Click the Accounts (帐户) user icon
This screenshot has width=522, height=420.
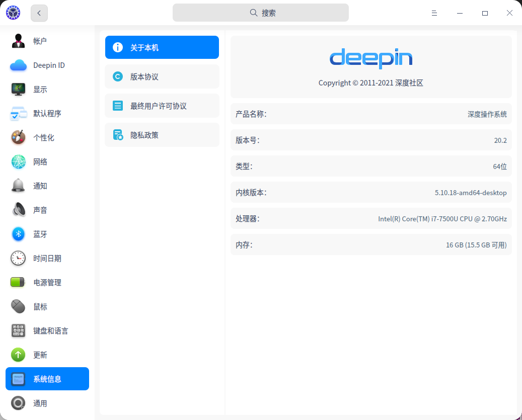[x=19, y=41]
